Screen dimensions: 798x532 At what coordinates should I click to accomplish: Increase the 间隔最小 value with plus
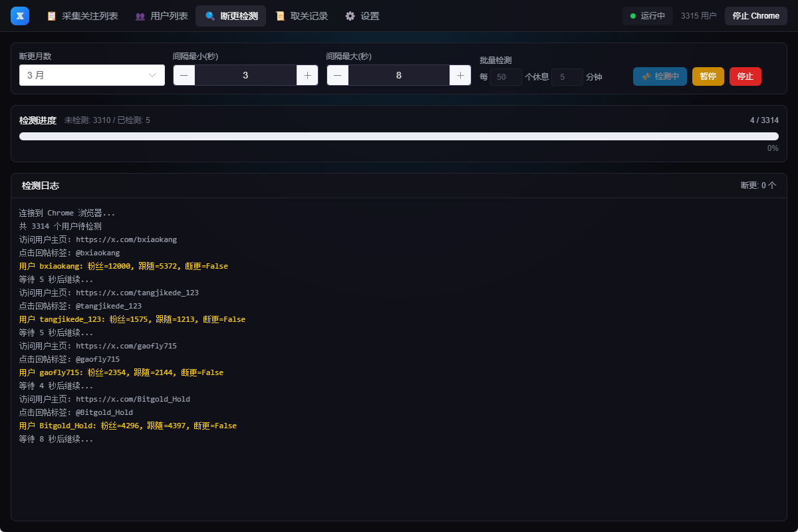[307, 75]
